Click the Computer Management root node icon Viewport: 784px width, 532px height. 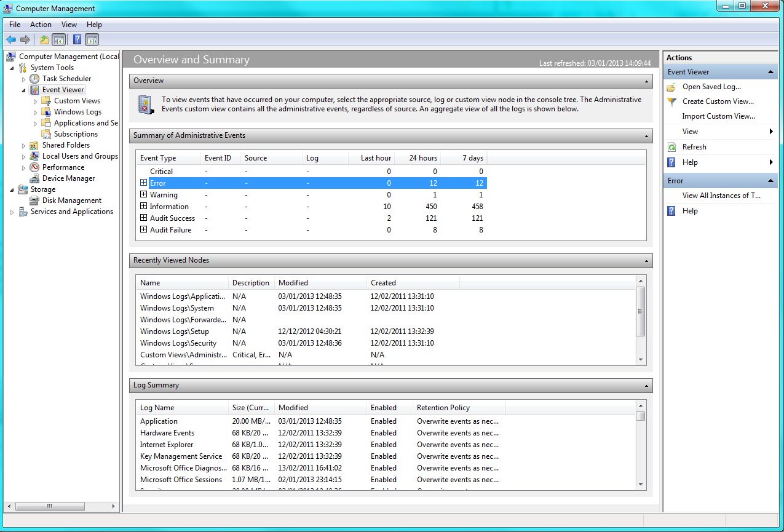[11, 57]
